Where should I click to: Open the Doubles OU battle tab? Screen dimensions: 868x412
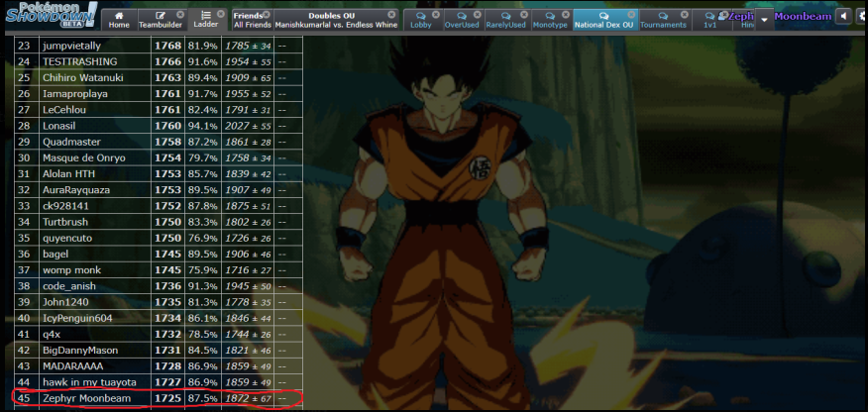click(336, 20)
